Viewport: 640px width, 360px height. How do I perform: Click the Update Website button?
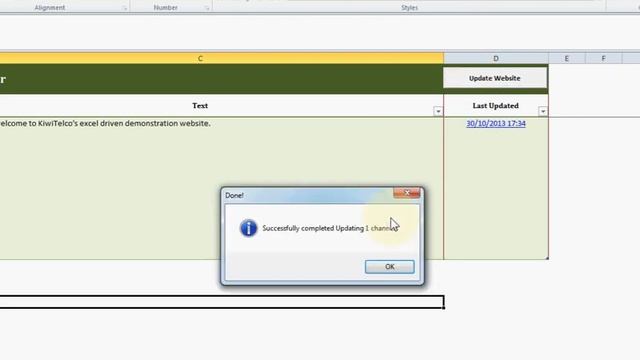(x=495, y=78)
